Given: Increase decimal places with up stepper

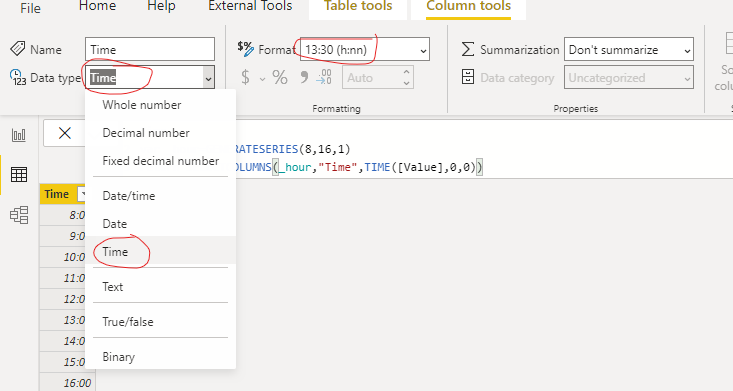Looking at the screenshot, I should [x=407, y=72].
